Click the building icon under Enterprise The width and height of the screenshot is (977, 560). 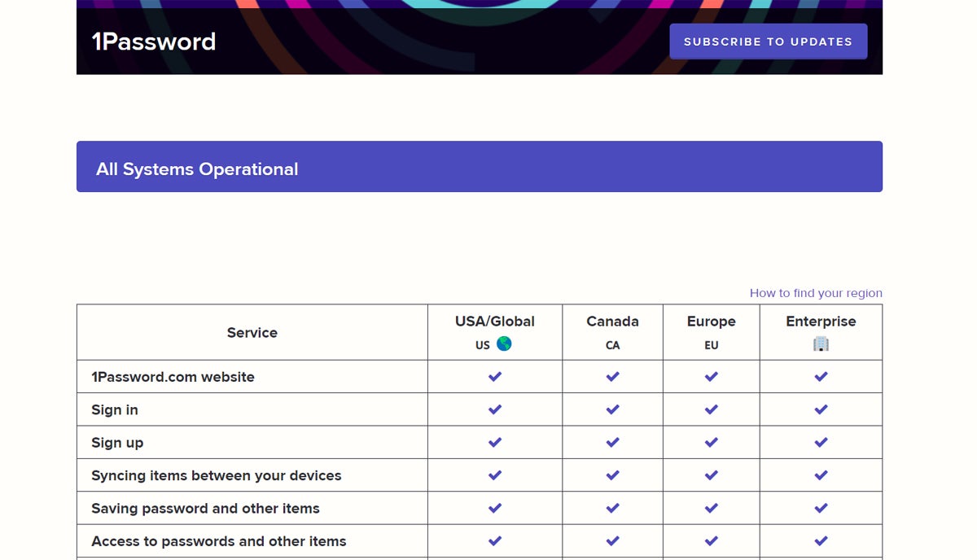coord(821,344)
